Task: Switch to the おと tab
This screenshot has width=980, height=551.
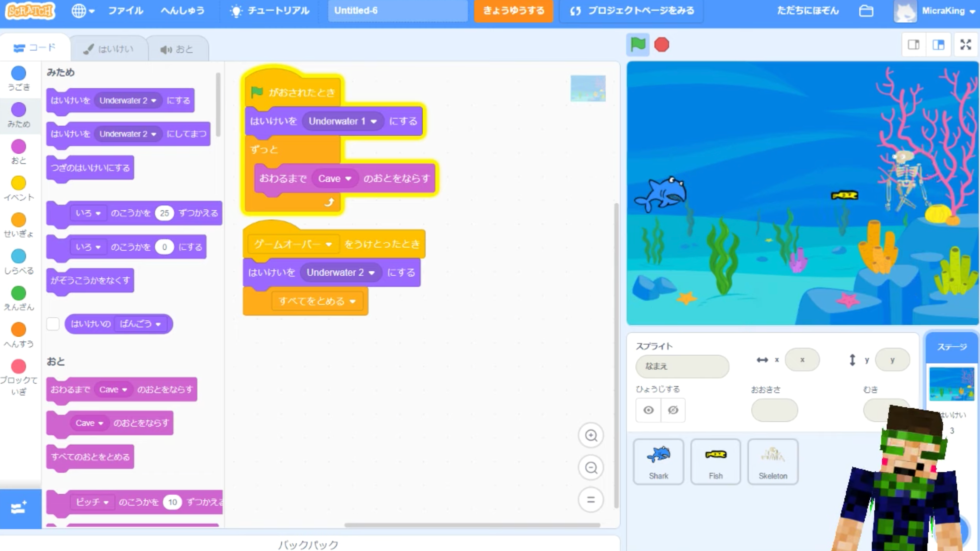Action: pyautogui.click(x=177, y=49)
